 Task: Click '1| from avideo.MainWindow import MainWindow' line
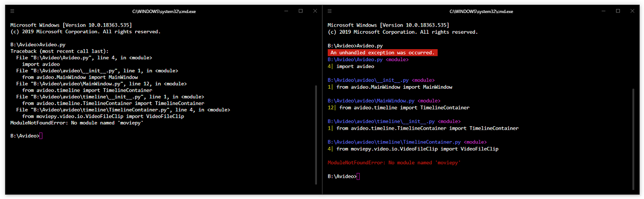tap(390, 87)
